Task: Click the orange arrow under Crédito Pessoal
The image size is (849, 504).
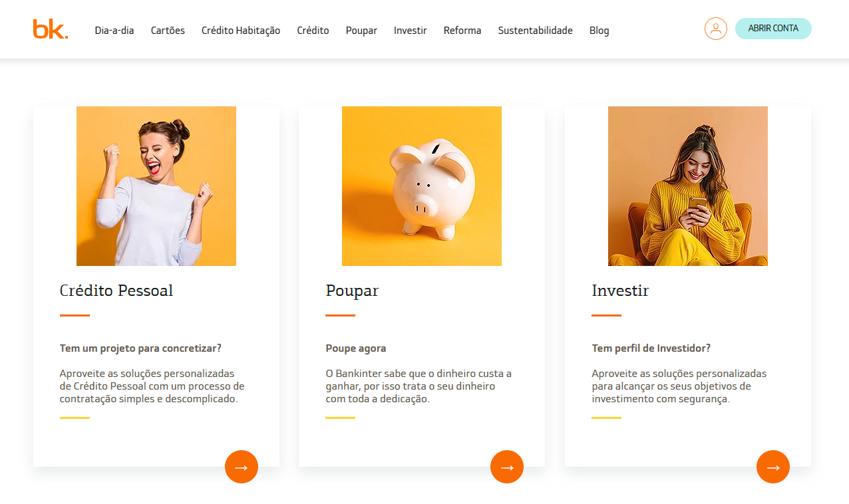Action: 242,467
